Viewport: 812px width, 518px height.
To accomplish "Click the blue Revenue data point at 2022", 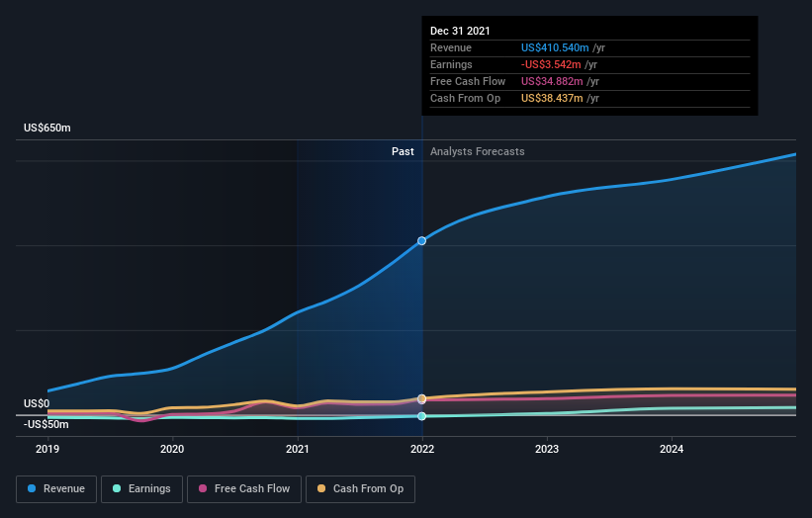I will [422, 240].
